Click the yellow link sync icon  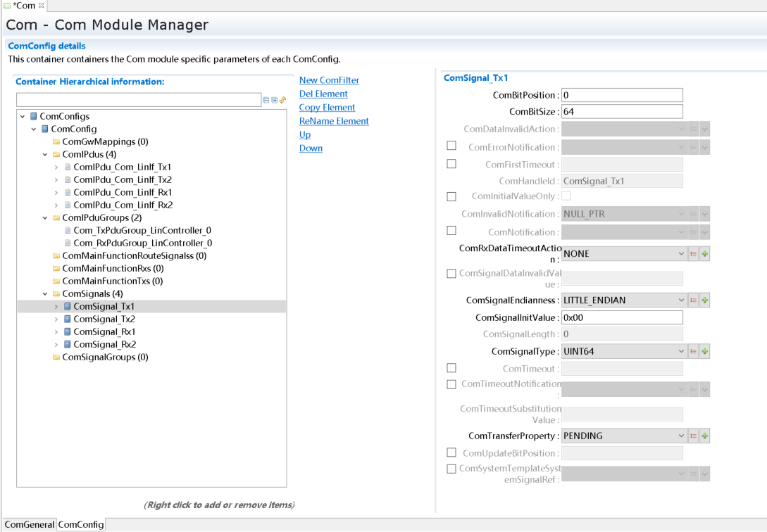tap(283, 101)
